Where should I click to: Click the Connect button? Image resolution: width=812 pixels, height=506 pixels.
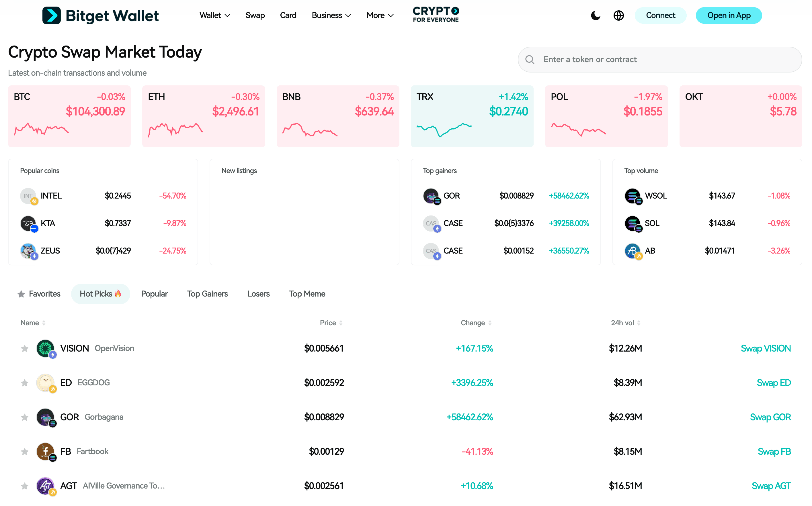[660, 15]
